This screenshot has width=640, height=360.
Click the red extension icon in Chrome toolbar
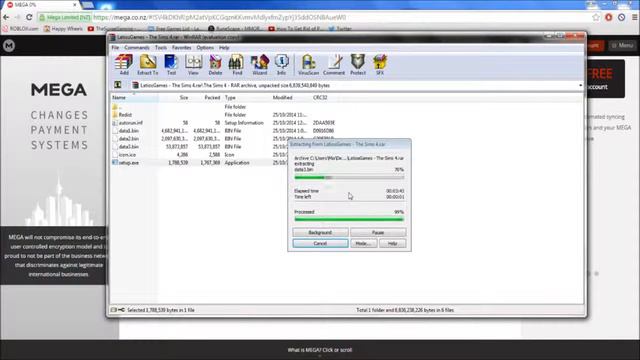pyautogui.click(x=609, y=17)
